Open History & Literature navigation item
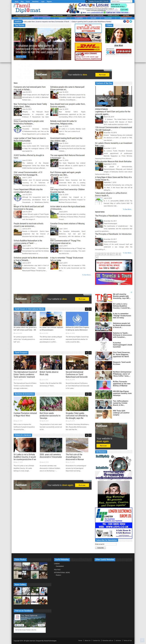The height and width of the screenshot is (644, 146). pos(97,16)
